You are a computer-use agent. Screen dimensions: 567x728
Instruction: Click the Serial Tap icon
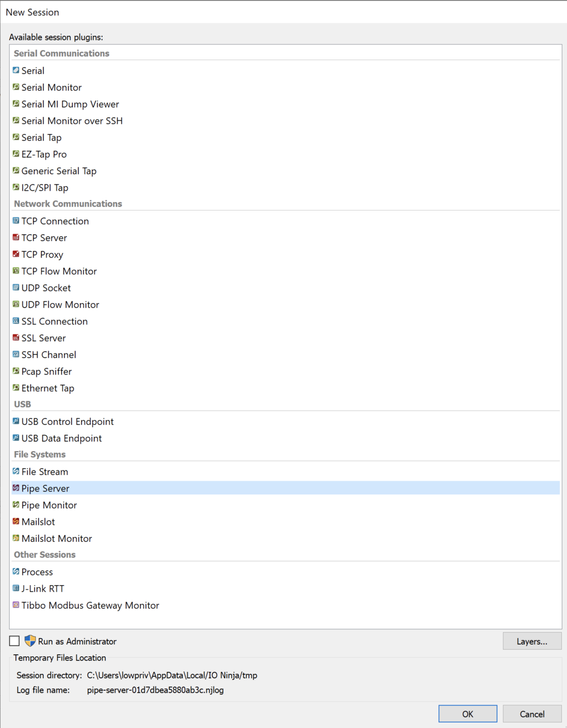[16, 137]
